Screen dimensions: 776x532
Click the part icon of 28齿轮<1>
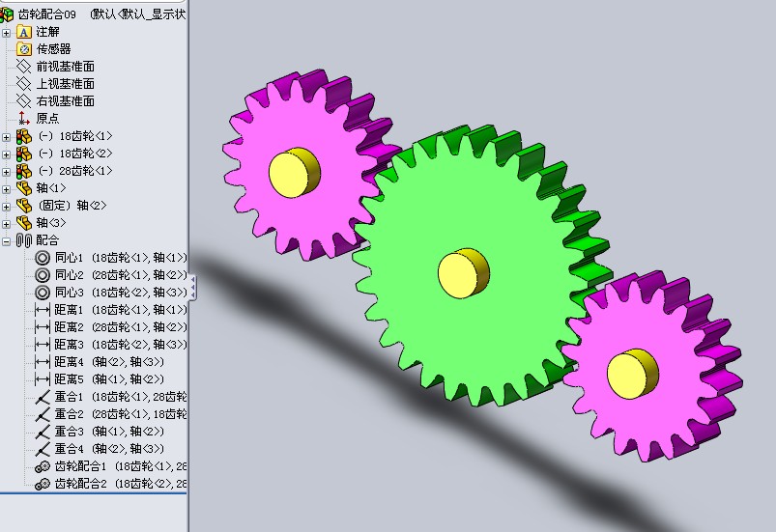(x=24, y=171)
